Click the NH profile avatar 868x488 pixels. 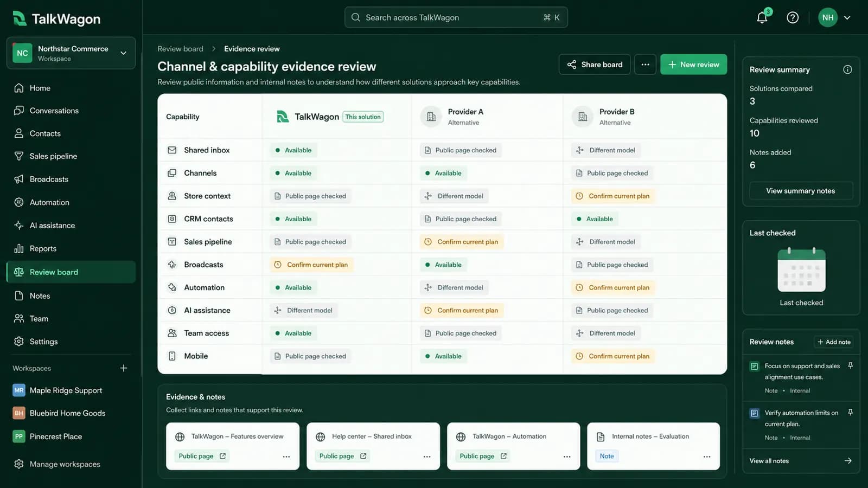pyautogui.click(x=828, y=17)
